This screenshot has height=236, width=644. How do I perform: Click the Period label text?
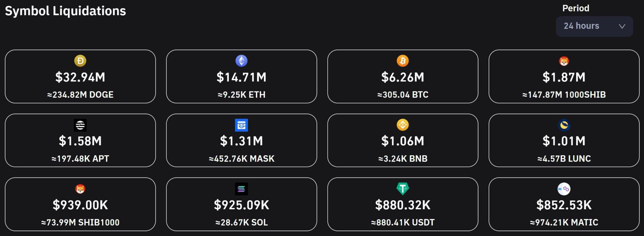tap(575, 8)
